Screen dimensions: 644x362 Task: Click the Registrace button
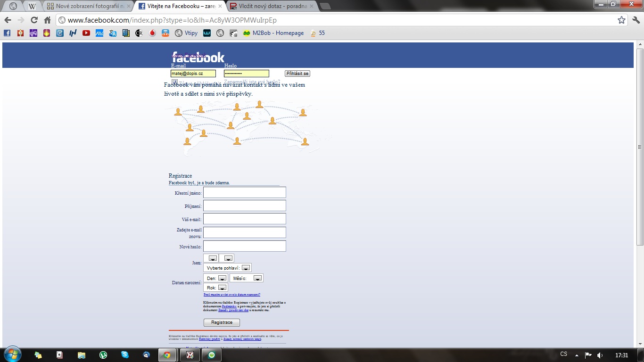pyautogui.click(x=222, y=322)
